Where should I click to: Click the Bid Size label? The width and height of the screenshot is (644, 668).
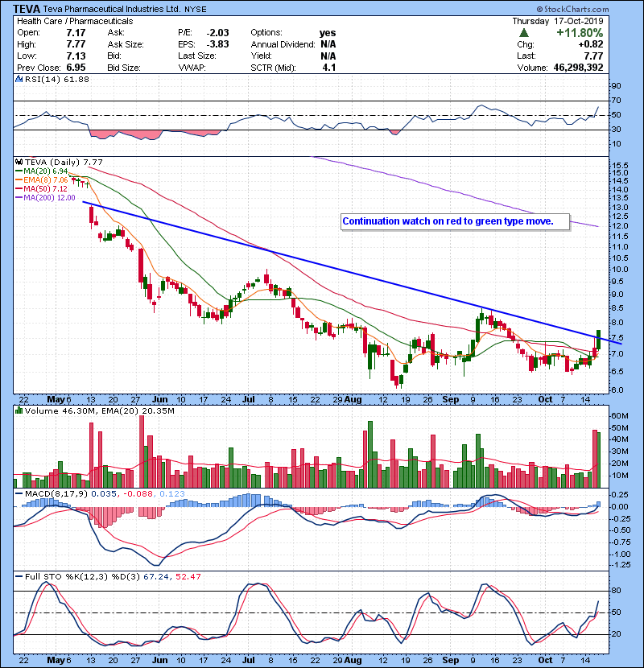pyautogui.click(x=124, y=68)
